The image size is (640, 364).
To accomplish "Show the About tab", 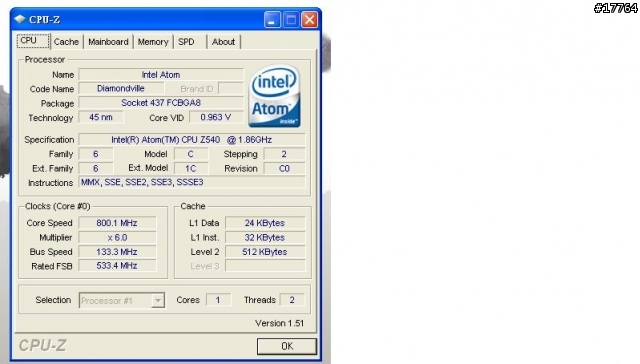I will click(x=223, y=42).
